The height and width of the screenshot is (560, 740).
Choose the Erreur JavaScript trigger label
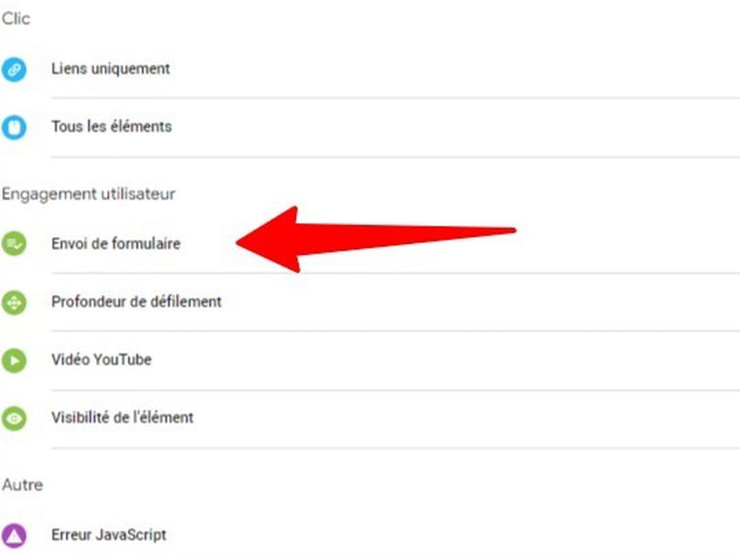click(109, 535)
